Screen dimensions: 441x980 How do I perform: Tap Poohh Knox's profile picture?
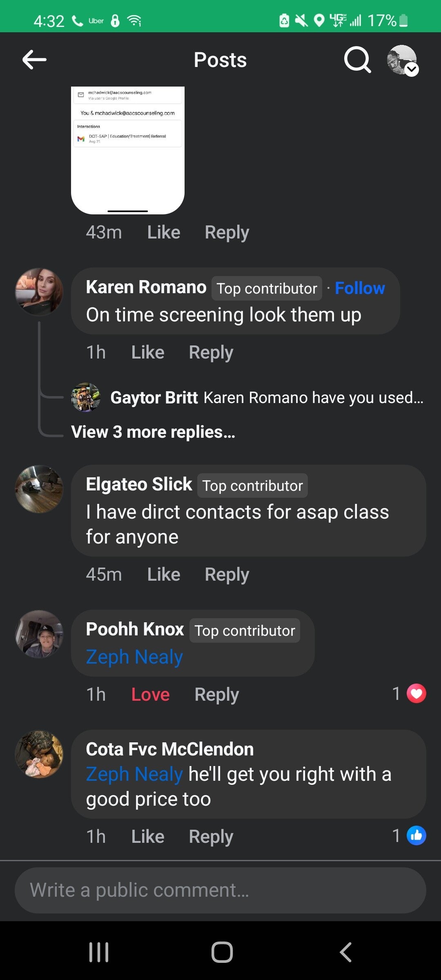pyautogui.click(x=39, y=634)
